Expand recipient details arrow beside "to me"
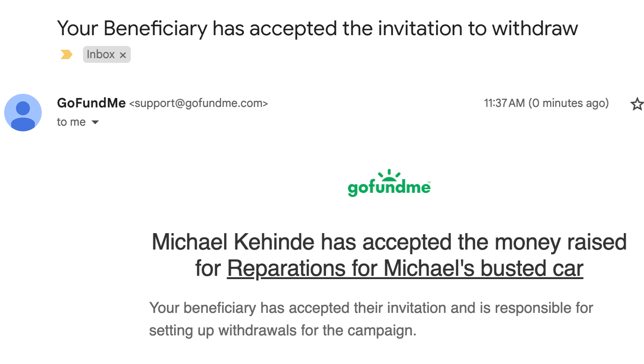Screen dimensions: 644x364 (95, 122)
